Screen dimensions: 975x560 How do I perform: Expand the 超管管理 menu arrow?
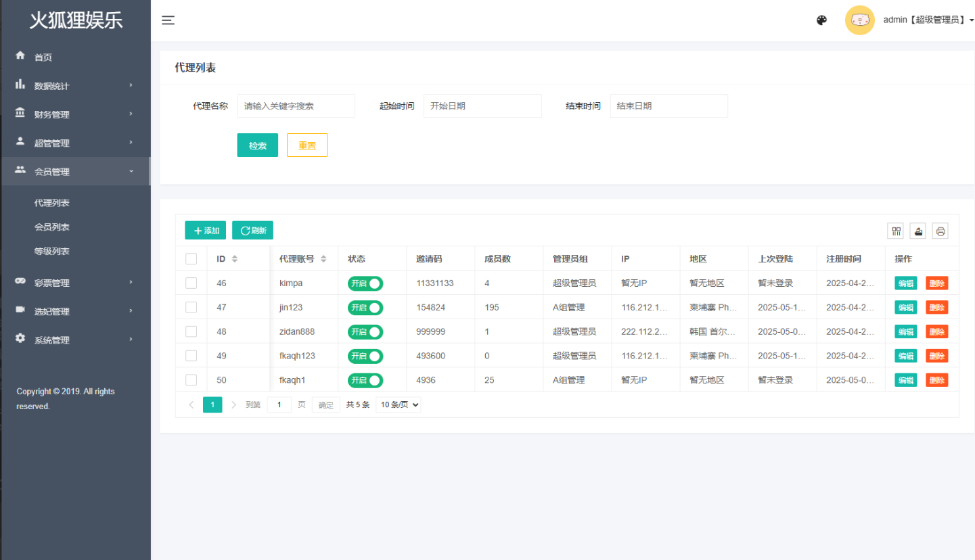coord(131,143)
